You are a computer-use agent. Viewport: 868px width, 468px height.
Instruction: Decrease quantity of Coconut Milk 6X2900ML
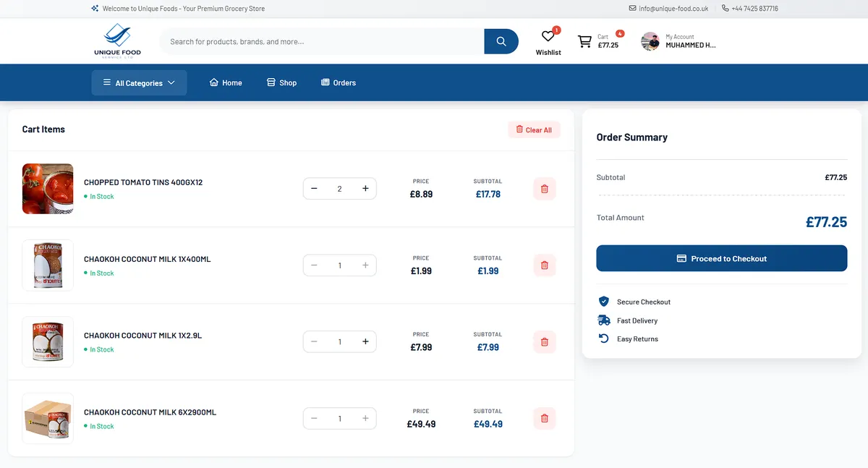(314, 419)
